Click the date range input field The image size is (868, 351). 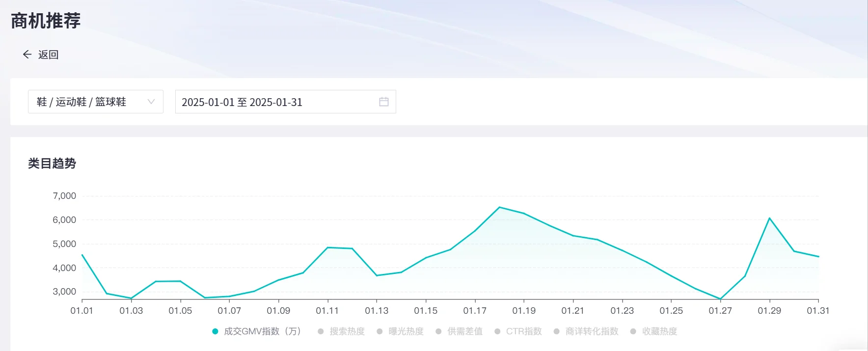(286, 102)
